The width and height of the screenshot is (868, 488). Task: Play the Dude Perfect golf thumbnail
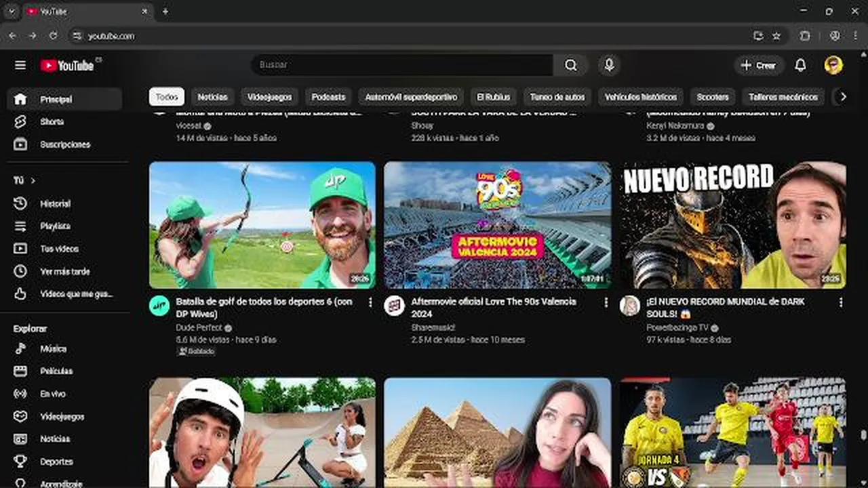coord(262,225)
